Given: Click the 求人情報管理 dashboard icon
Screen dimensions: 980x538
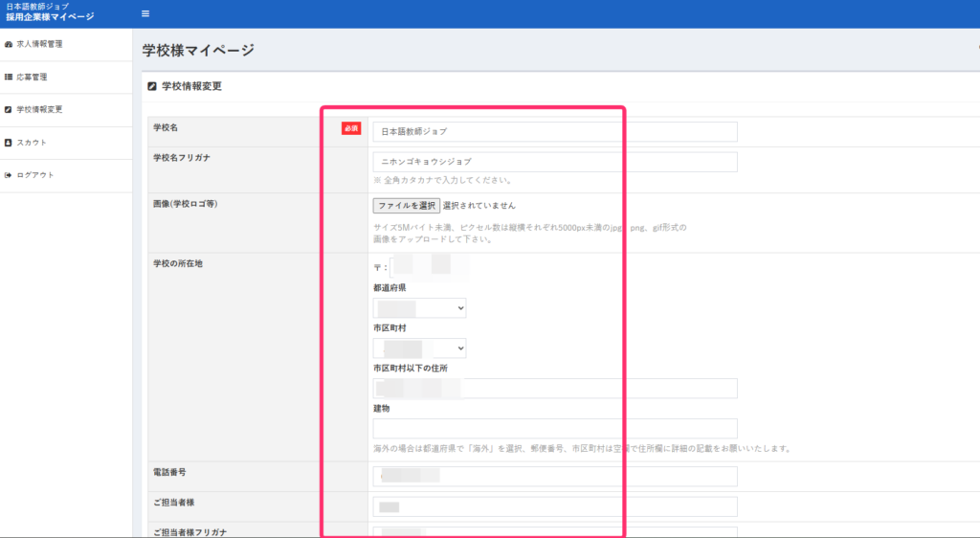Looking at the screenshot, I should [9, 44].
